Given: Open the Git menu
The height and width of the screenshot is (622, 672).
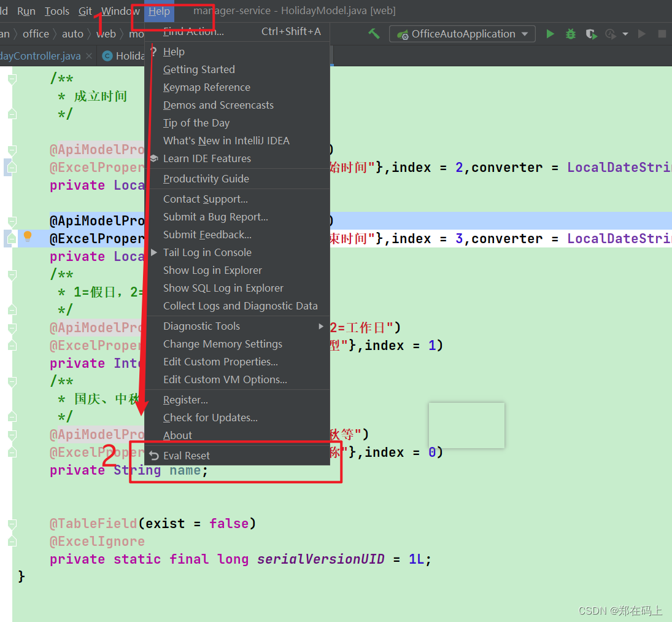Looking at the screenshot, I should click(x=85, y=11).
